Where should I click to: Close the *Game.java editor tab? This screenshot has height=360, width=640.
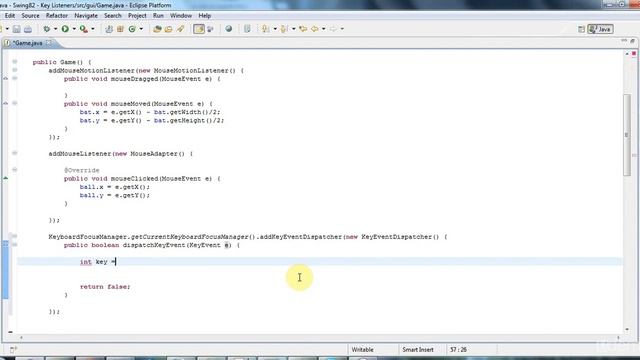click(x=49, y=42)
